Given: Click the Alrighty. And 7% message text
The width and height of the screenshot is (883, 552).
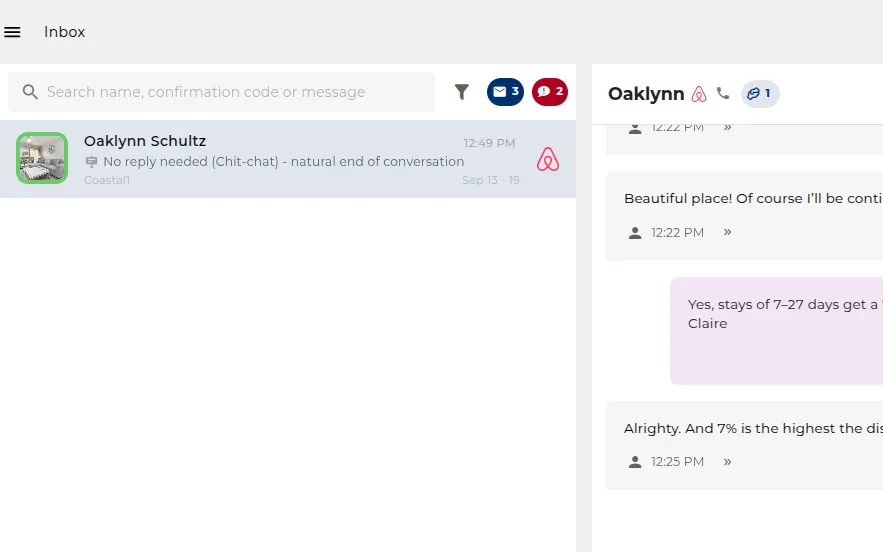Looking at the screenshot, I should [753, 428].
